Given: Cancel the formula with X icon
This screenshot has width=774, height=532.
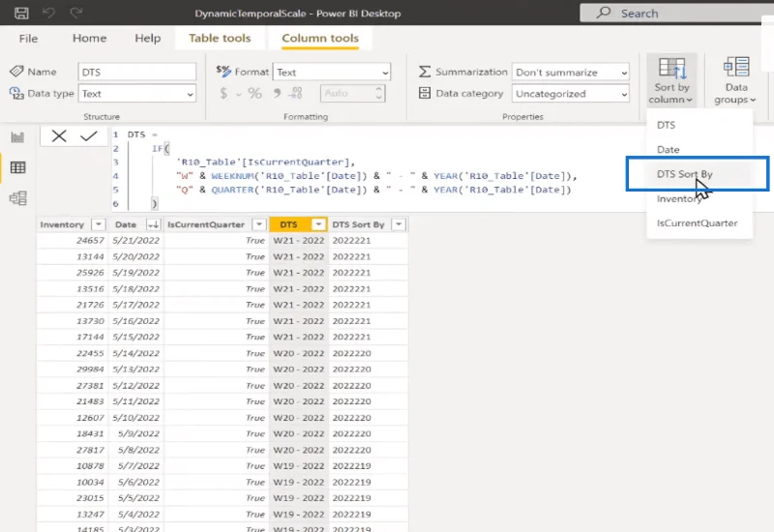Looking at the screenshot, I should (x=59, y=136).
